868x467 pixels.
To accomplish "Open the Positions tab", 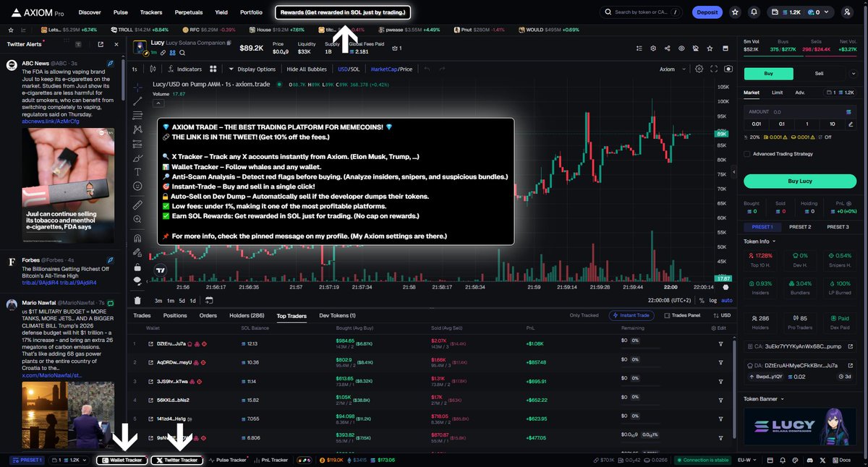I will (x=175, y=315).
